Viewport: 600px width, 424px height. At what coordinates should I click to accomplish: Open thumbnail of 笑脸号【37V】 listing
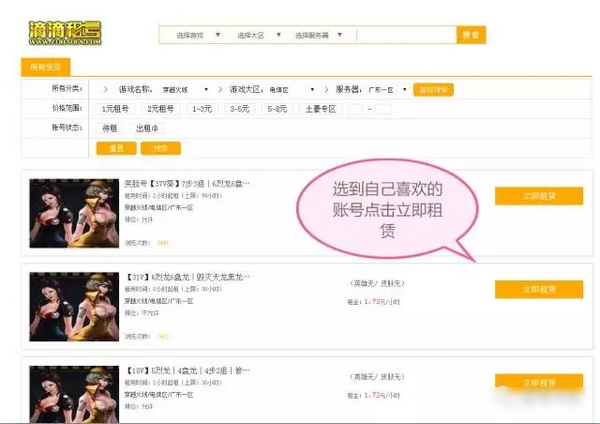click(x=74, y=213)
